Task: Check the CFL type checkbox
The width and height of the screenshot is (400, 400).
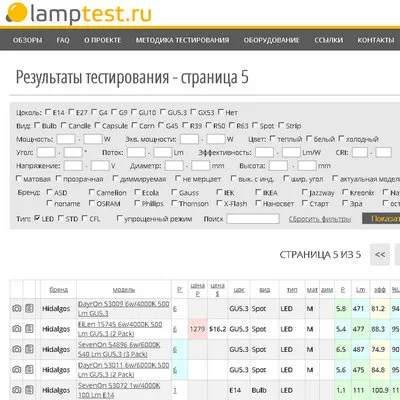Action: point(85,218)
